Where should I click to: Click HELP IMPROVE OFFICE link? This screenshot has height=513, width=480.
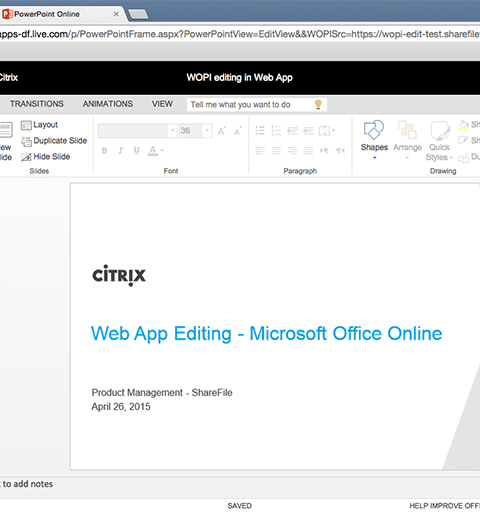[445, 506]
